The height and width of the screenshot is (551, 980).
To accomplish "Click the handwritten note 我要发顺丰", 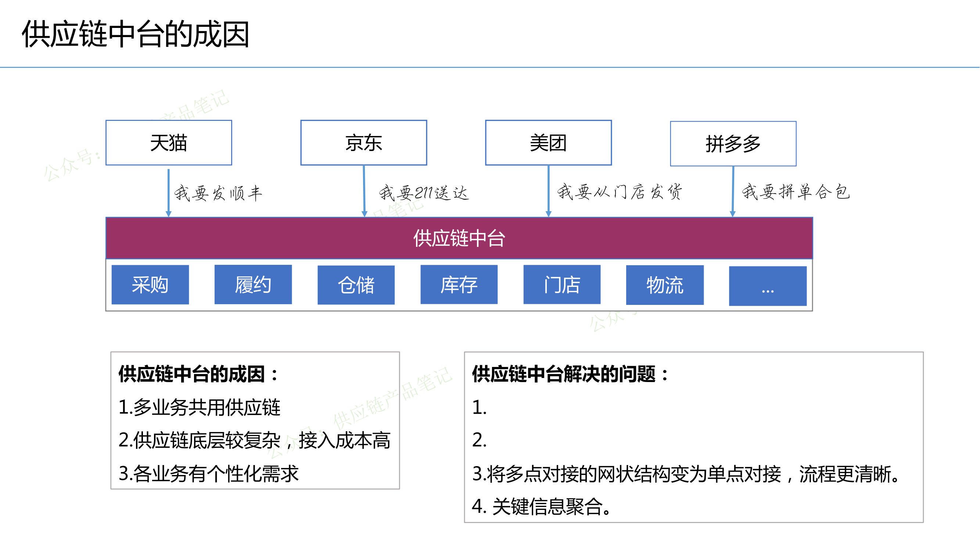I will [x=218, y=193].
